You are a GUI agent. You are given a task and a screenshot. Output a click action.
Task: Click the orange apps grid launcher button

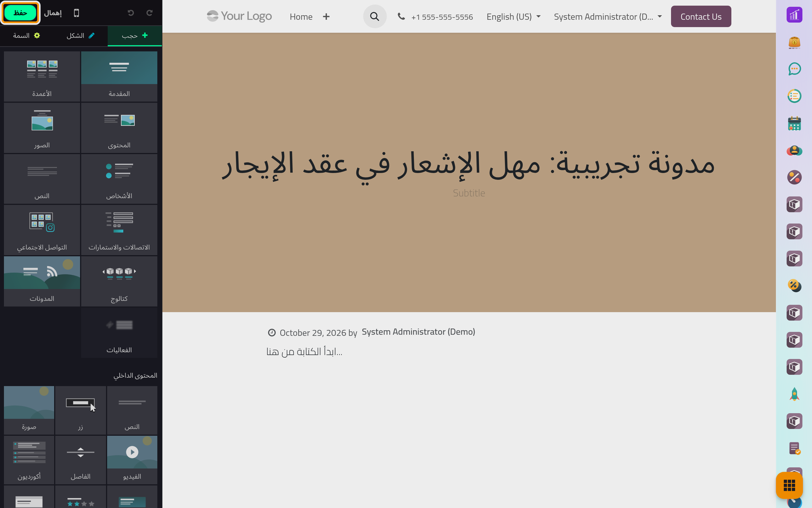tap(789, 485)
